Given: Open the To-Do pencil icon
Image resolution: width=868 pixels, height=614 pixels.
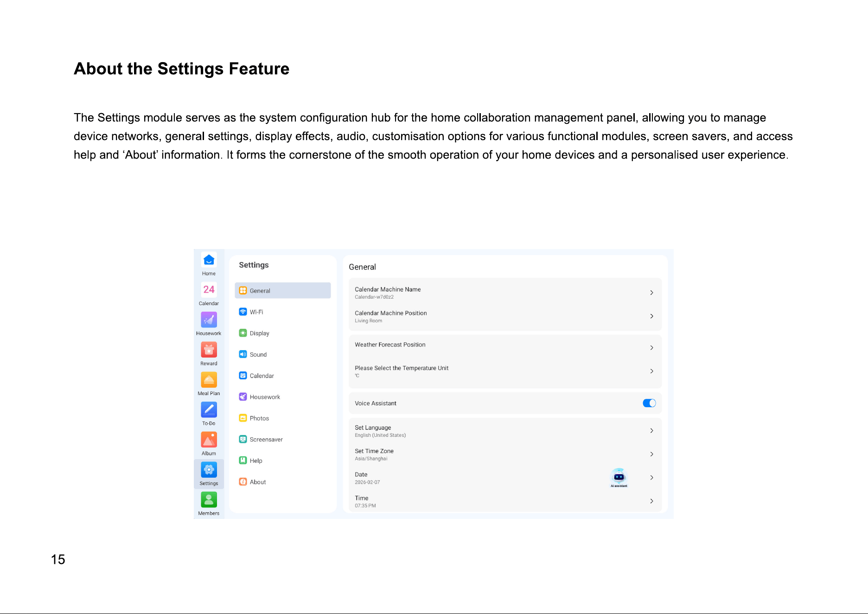Looking at the screenshot, I should pyautogui.click(x=209, y=409).
